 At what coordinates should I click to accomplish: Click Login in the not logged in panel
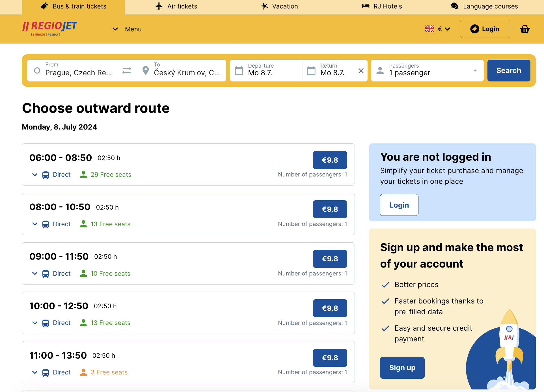[x=399, y=205]
